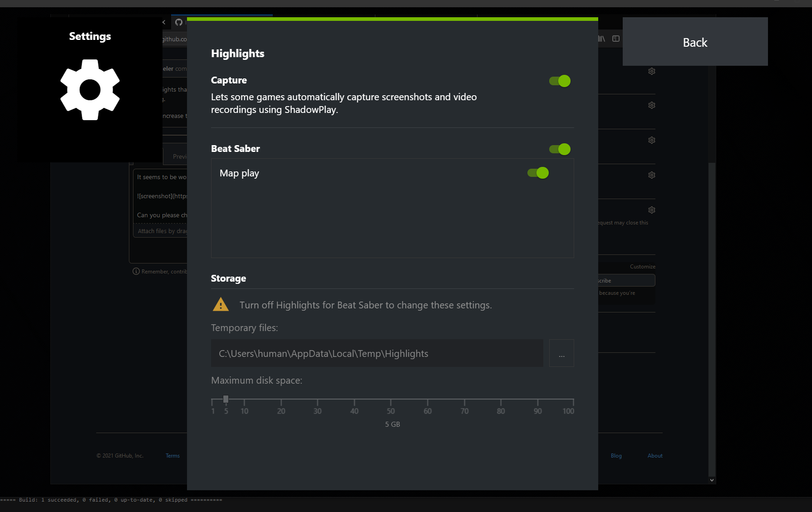Click the warning triangle icon in Storage
This screenshot has height=512, width=812.
[x=221, y=304]
